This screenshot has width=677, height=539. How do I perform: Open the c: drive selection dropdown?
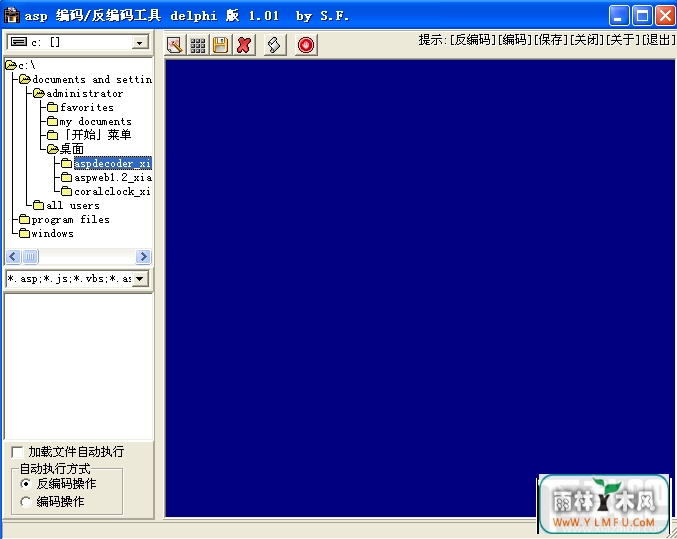(x=139, y=42)
